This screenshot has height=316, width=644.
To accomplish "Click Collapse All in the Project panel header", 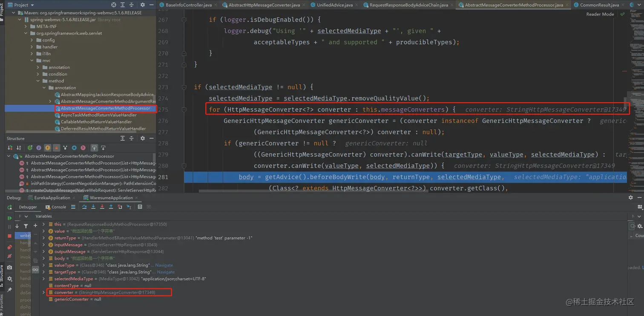I will (131, 5).
